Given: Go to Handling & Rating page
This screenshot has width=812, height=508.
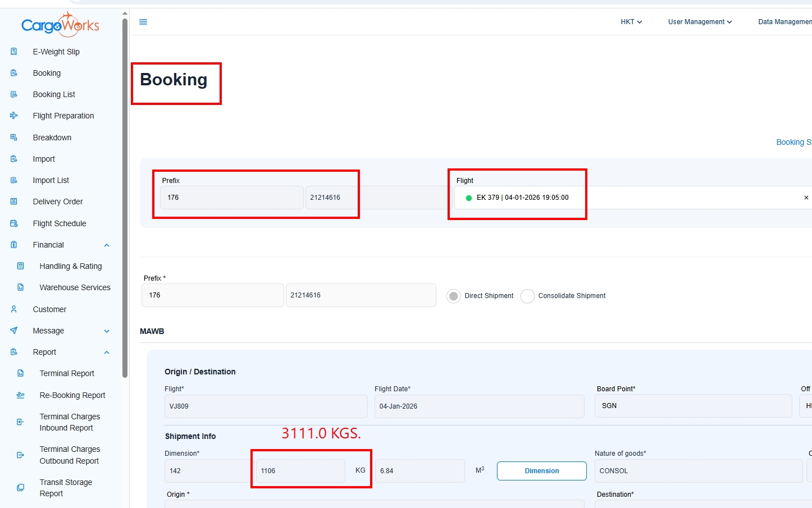Looking at the screenshot, I should point(71,266).
